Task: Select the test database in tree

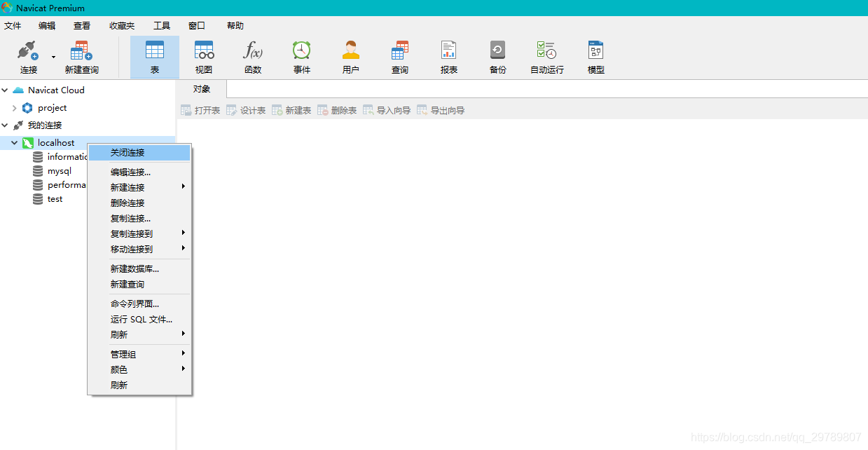Action: (x=55, y=199)
